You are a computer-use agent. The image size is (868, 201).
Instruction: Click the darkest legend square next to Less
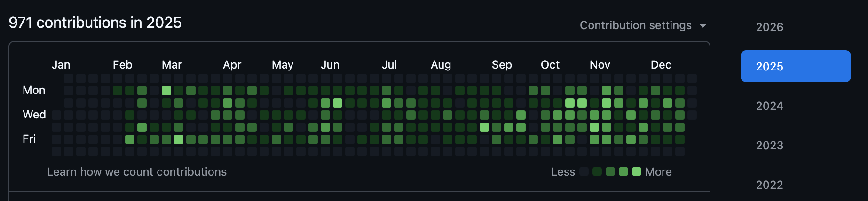click(584, 171)
